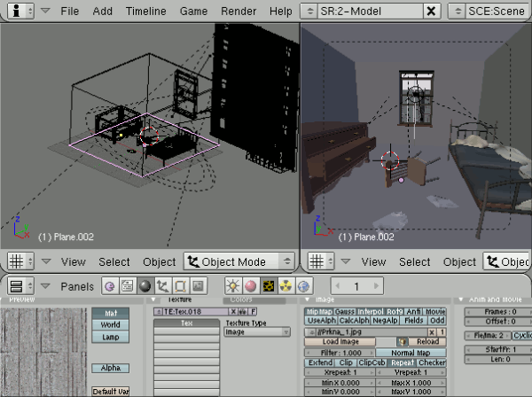
Task: Toggle the Gauss filter option
Action: (345, 312)
